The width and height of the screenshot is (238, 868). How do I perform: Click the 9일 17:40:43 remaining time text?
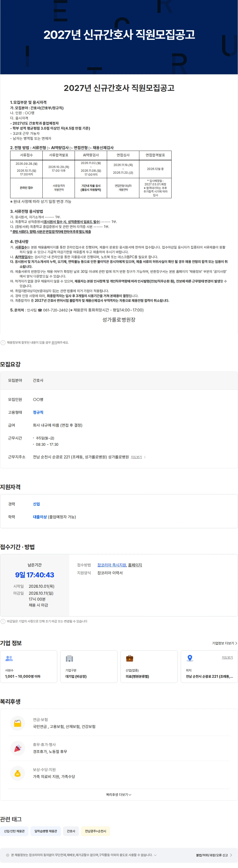click(35, 575)
